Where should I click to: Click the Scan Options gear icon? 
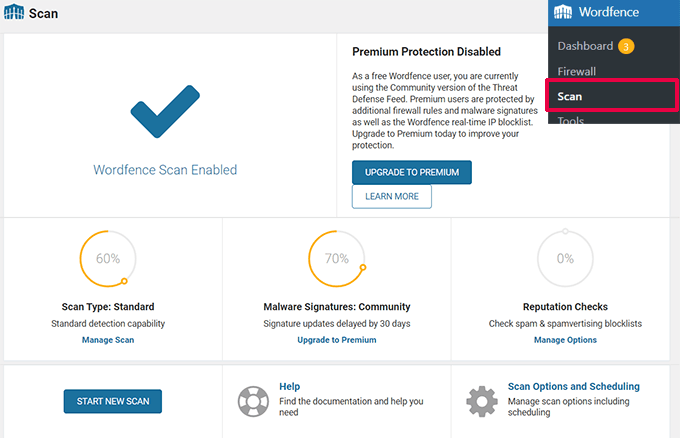tap(482, 401)
